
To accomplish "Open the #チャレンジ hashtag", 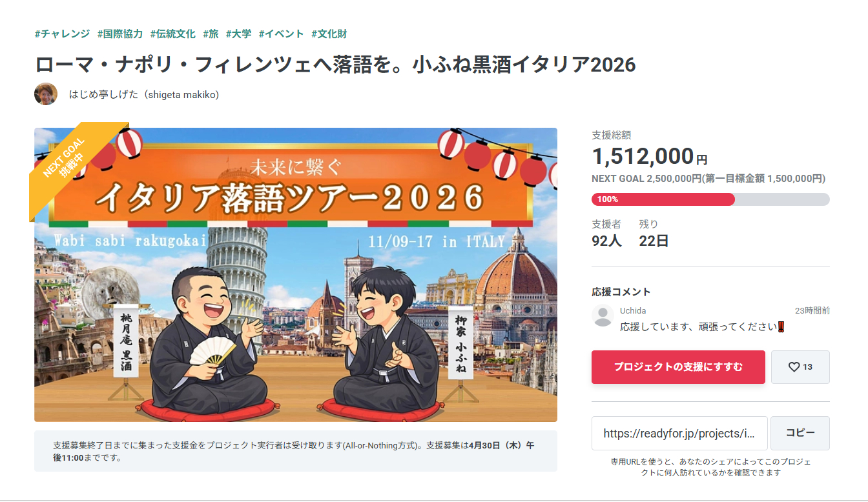I will tap(62, 34).
